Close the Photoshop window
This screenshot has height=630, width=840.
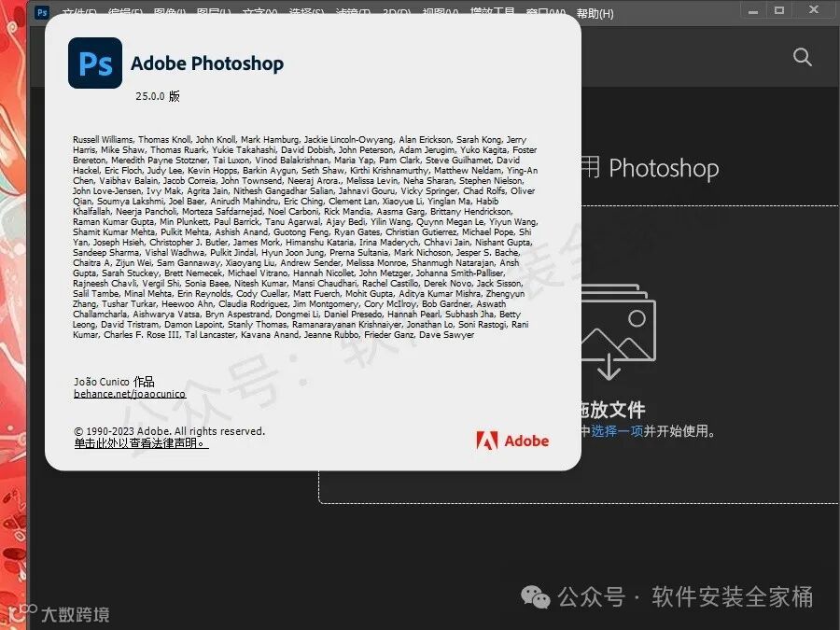coord(813,9)
